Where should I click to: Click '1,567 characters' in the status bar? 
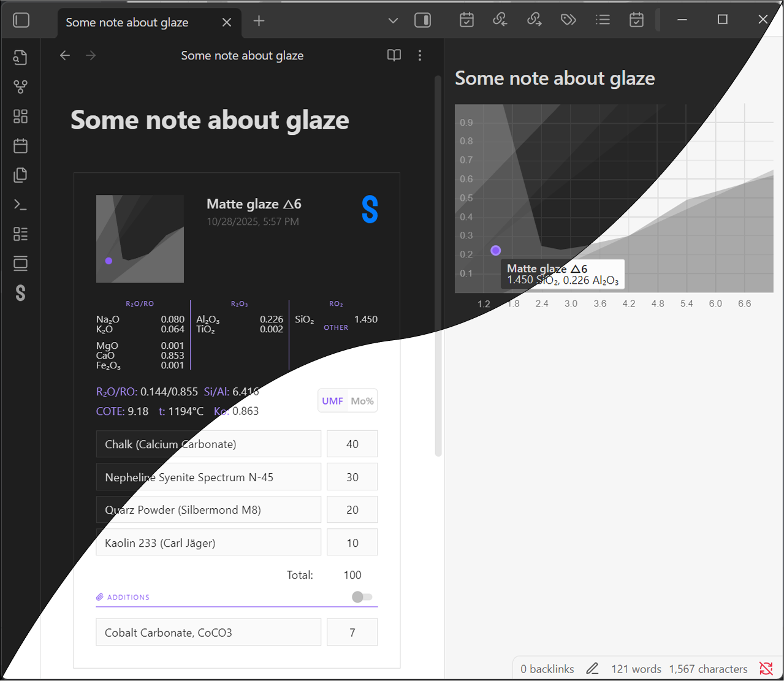tap(709, 669)
